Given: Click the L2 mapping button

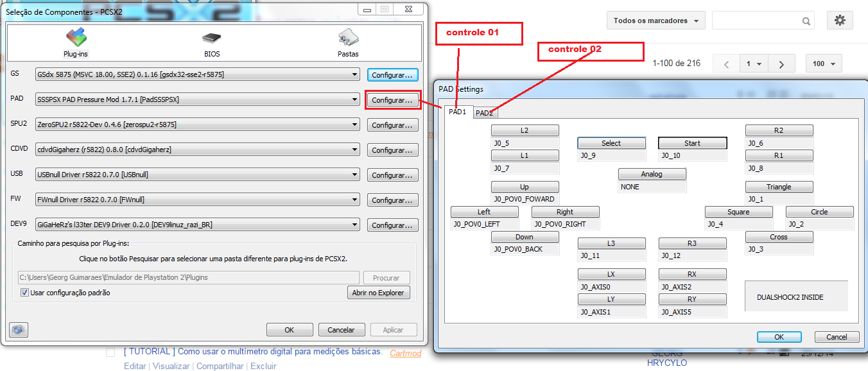Looking at the screenshot, I should (525, 130).
